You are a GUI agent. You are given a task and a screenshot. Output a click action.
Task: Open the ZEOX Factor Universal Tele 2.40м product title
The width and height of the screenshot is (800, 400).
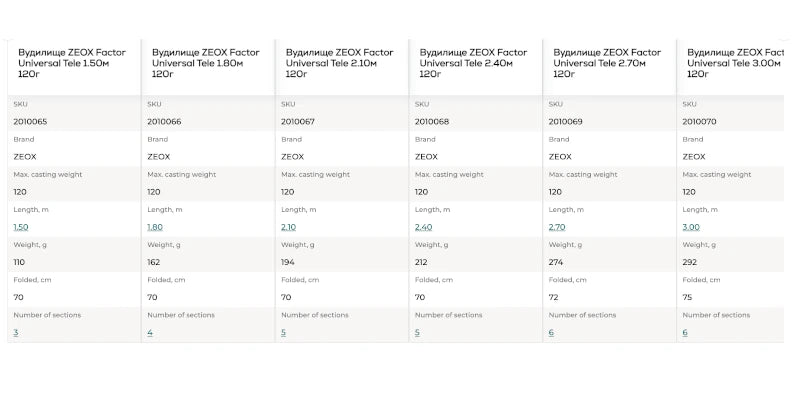coord(473,62)
